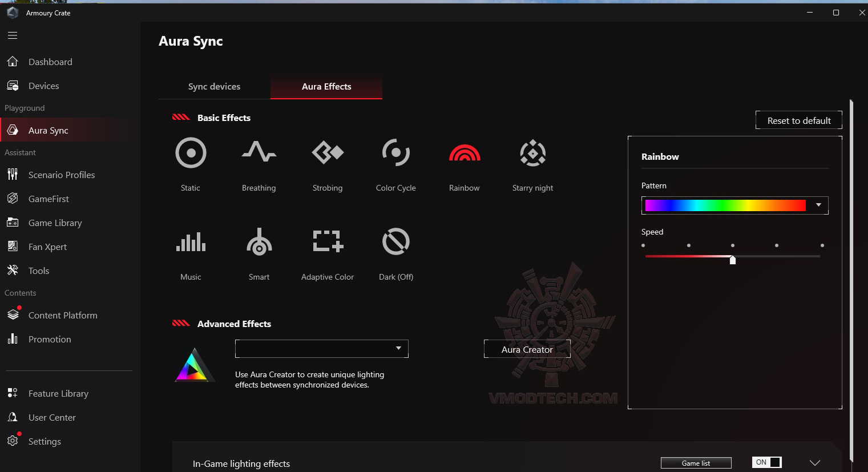868x472 pixels.
Task: Open the hamburger navigation menu
Action: tap(12, 35)
